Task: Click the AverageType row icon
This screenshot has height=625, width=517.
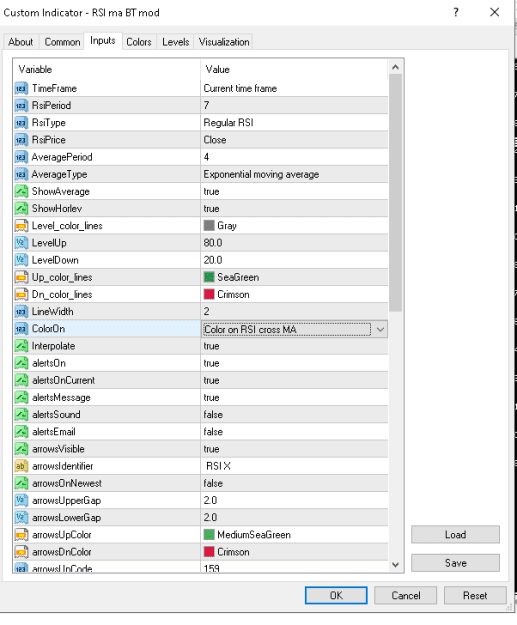Action: [x=22, y=174]
